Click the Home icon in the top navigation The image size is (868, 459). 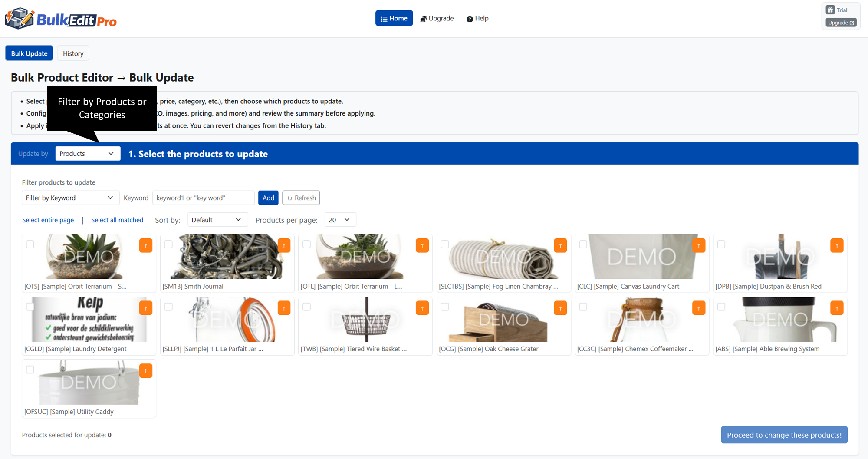(x=383, y=18)
